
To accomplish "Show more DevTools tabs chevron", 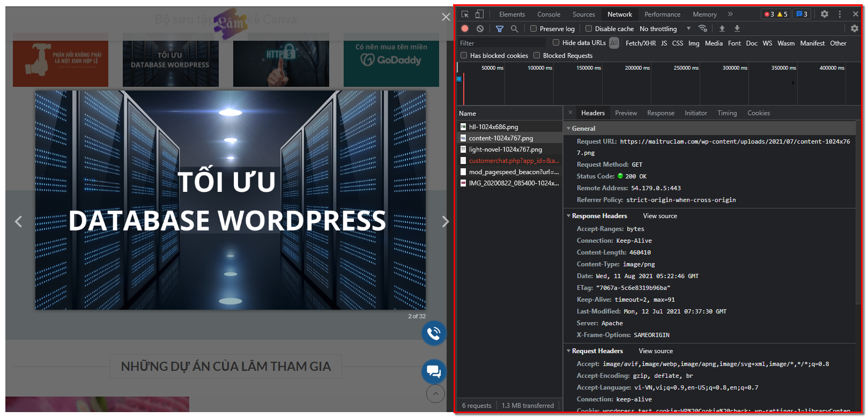I will point(730,14).
